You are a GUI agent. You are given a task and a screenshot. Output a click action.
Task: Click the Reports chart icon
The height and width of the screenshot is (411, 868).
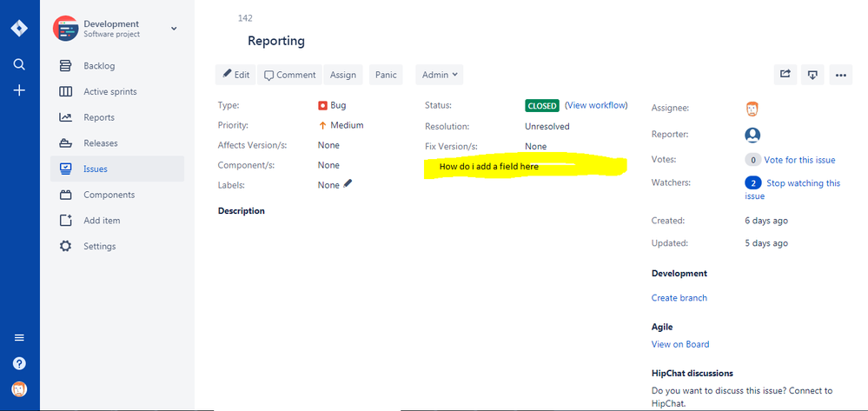coord(65,117)
